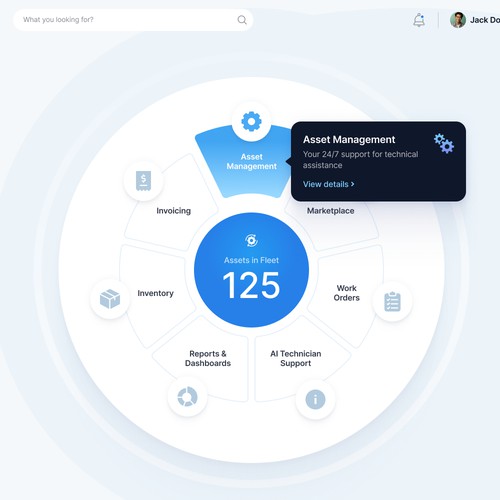Screen dimensions: 500x500
Task: Click the Work Orders clipboard icon
Action: click(392, 301)
